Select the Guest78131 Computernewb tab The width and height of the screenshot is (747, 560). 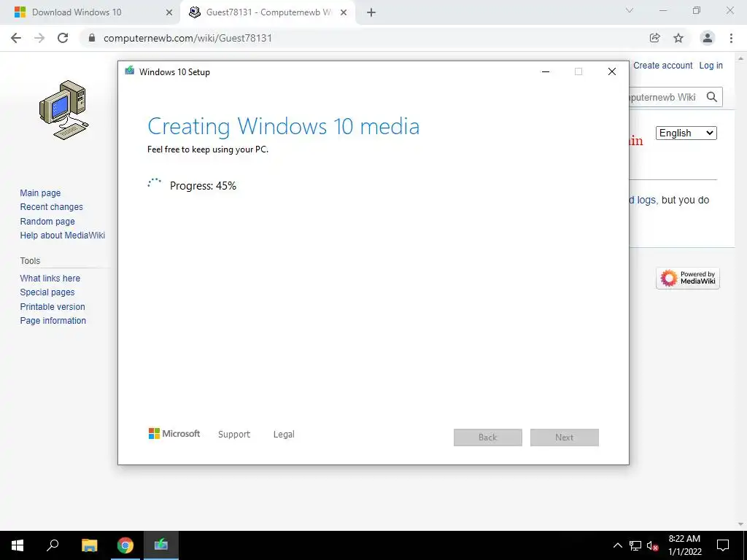tap(268, 12)
